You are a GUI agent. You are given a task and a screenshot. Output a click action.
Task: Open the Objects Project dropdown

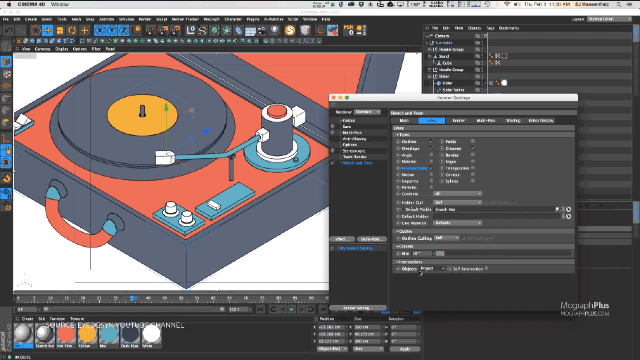coord(432,269)
